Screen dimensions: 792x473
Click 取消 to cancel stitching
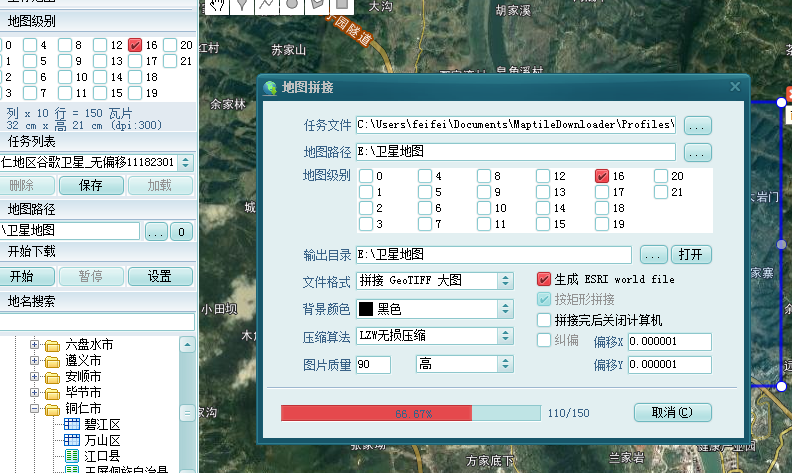pyautogui.click(x=672, y=412)
